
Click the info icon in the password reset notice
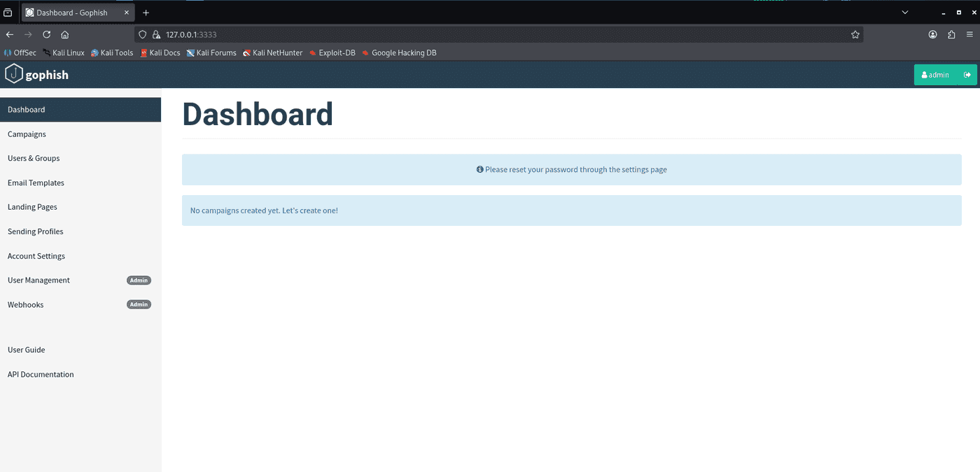coord(480,169)
